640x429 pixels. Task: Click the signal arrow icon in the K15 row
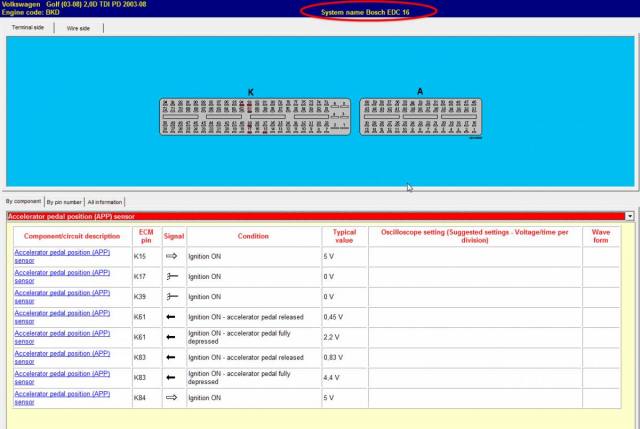171,257
